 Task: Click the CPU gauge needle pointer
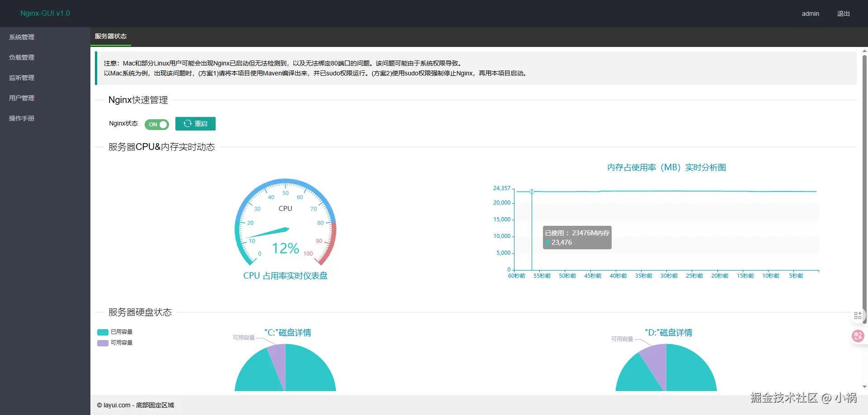click(x=269, y=233)
